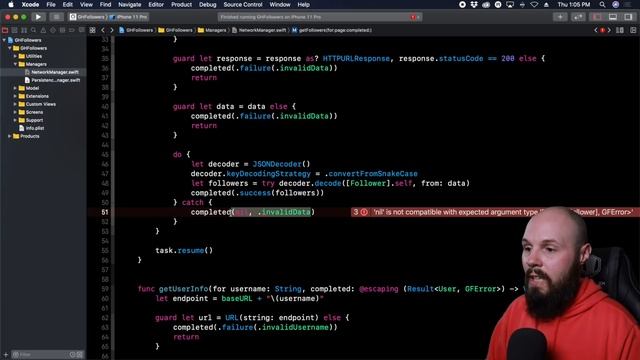640x360 pixels.
Task: Open AirPlay display menu
Action: (510, 4)
